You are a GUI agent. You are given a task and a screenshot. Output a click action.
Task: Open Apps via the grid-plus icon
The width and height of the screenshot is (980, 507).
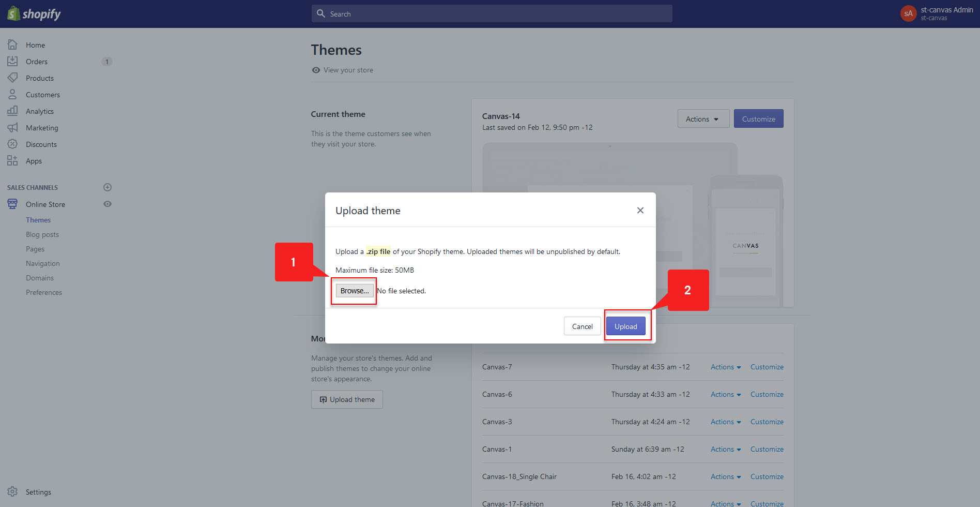12,161
